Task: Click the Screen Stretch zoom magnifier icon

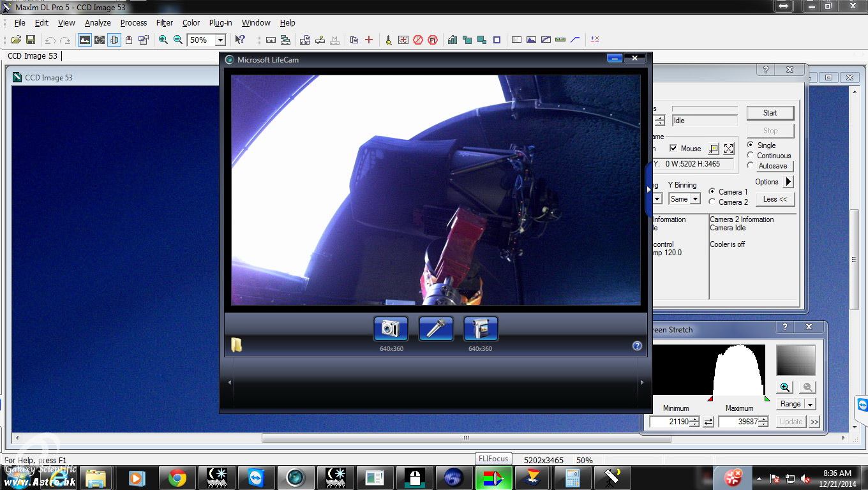Action: pyautogui.click(x=785, y=387)
